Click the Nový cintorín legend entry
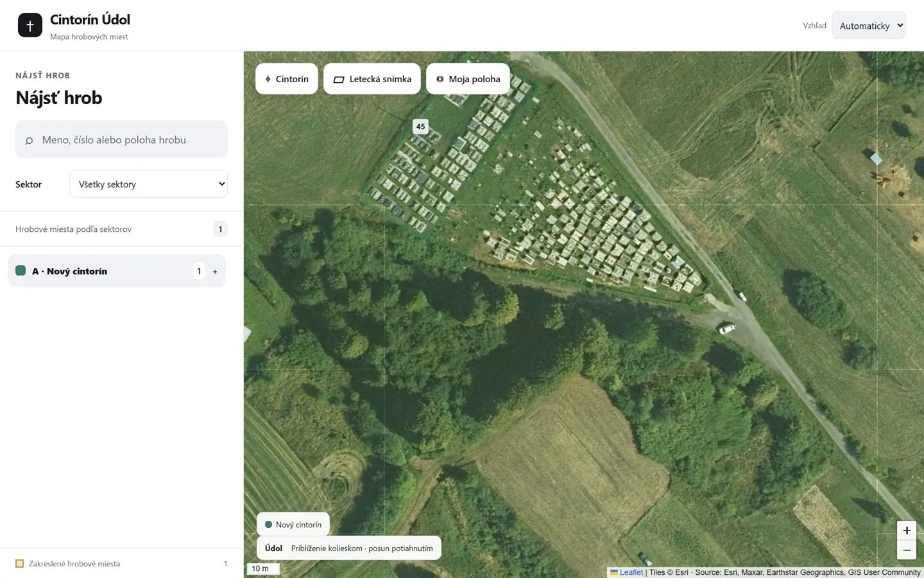Screen dimensions: 924x578 (293, 525)
